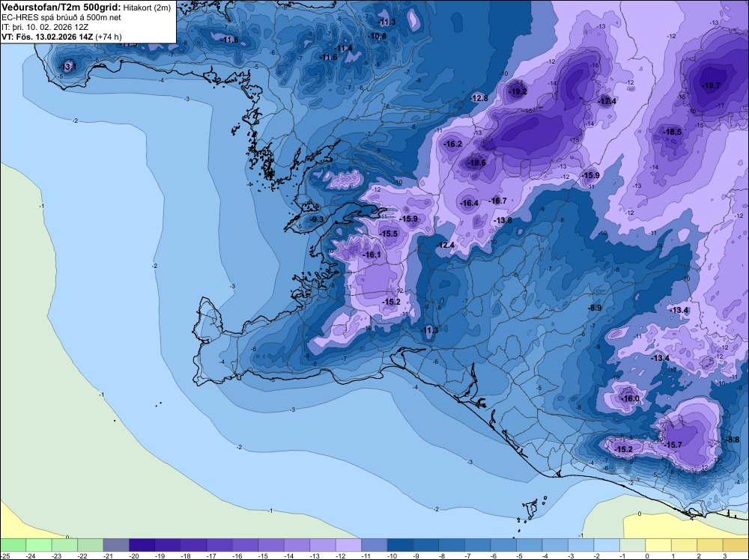Click the -10.8 temperature label
Image resolution: width=749 pixels, height=560 pixels.
[377, 36]
